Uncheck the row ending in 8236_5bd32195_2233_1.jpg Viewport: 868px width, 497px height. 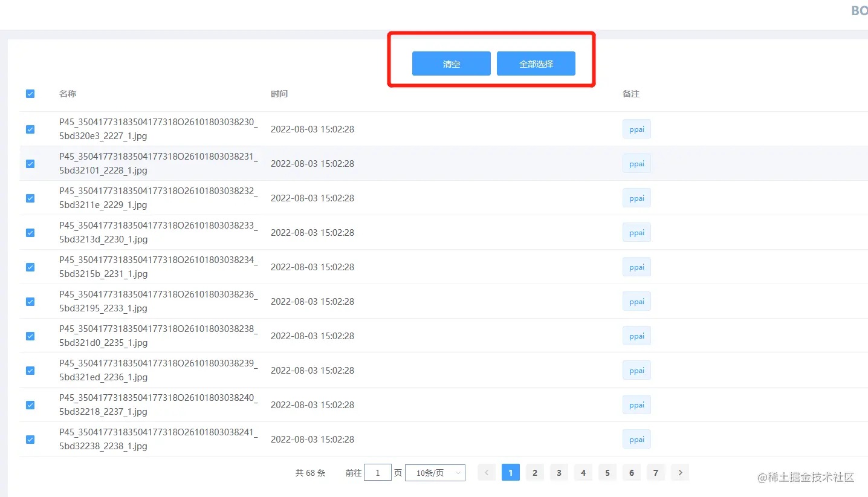click(x=30, y=301)
